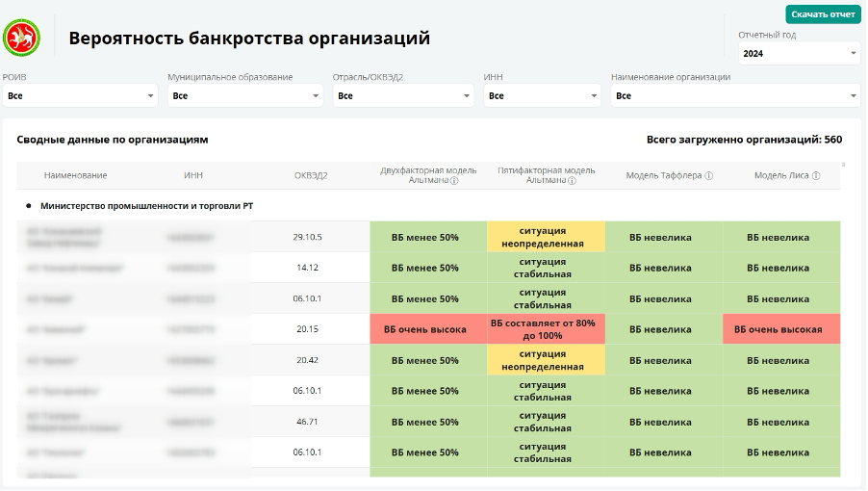Open the ИНН filter dropdown

[543, 95]
